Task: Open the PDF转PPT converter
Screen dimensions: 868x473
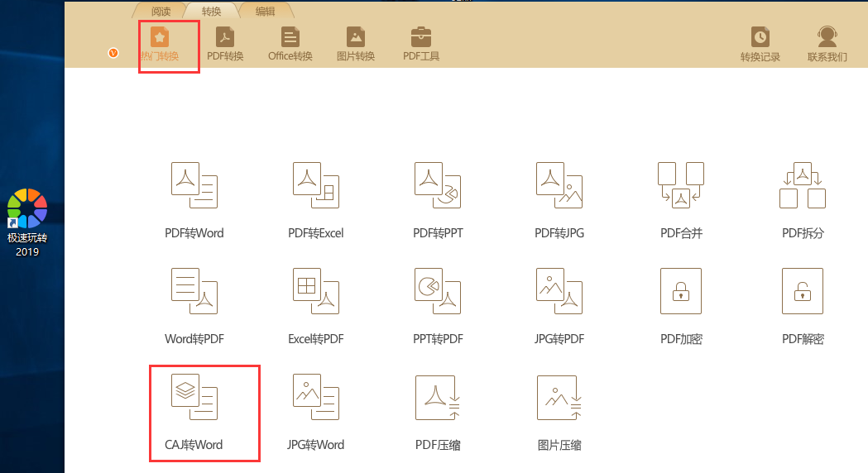Action: tap(438, 200)
